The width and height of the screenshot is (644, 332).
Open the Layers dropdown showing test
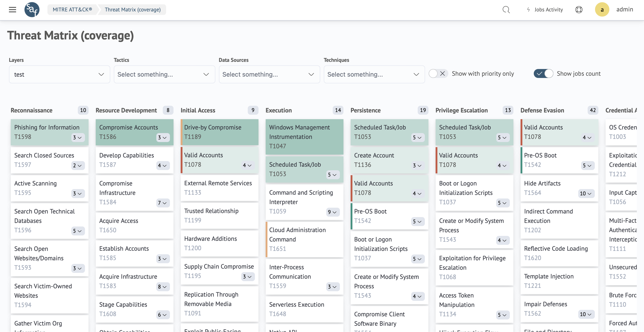point(59,74)
